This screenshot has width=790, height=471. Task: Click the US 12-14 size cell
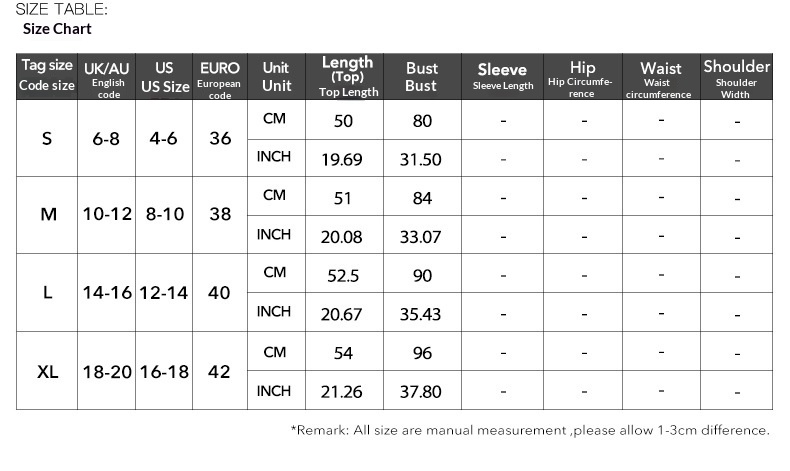pos(165,293)
